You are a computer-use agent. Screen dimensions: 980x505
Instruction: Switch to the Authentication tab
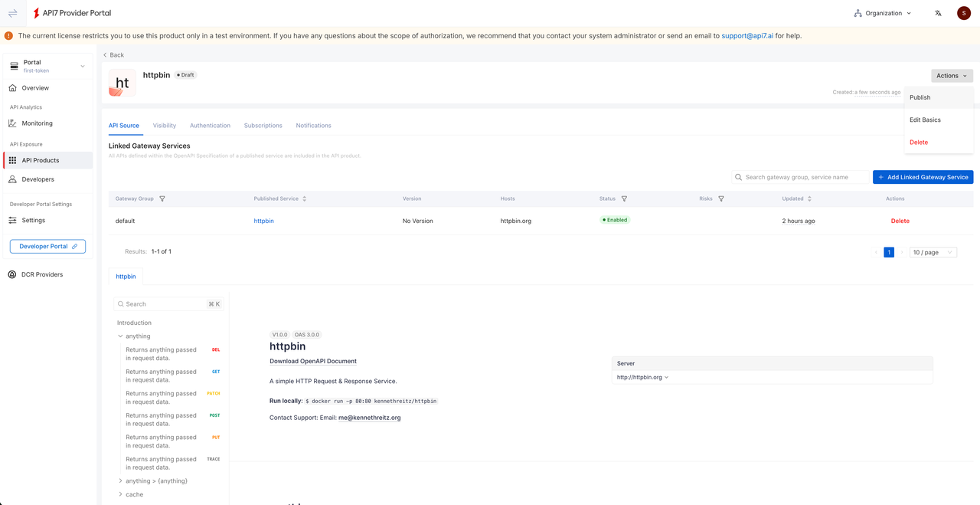[210, 125]
